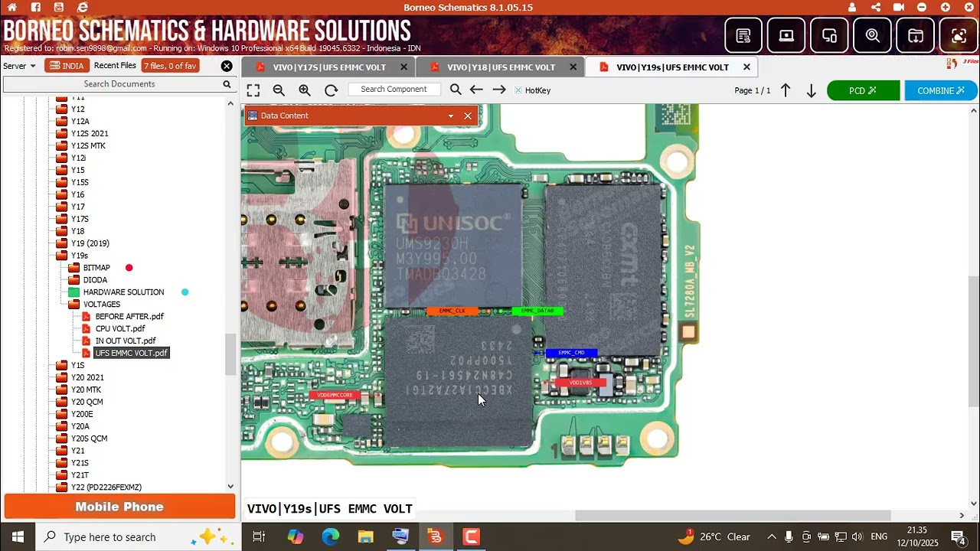980x551 pixels.
Task: Click the screenshot capture banner icon
Action: pyautogui.click(x=959, y=36)
